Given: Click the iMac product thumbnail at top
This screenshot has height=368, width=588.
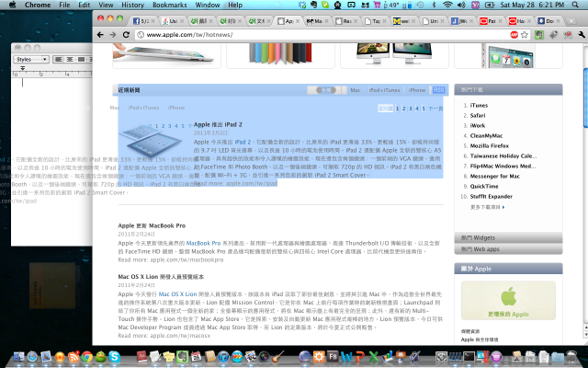Looking at the screenshot, I should tap(394, 53).
